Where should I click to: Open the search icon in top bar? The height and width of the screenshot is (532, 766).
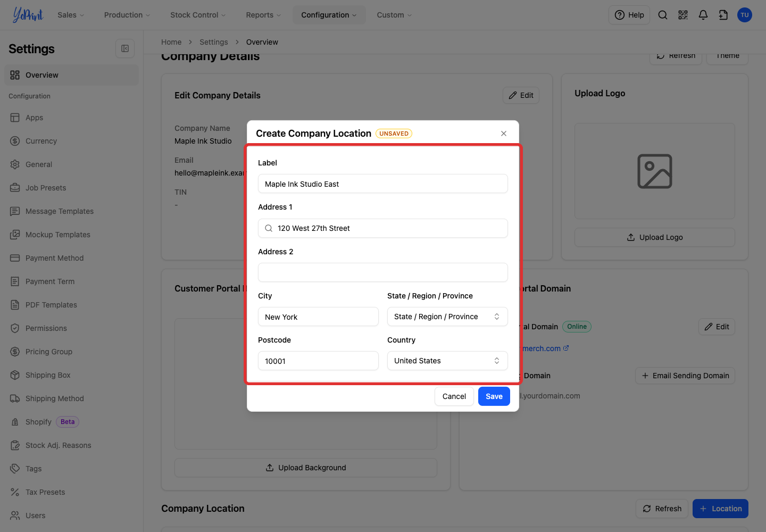pyautogui.click(x=663, y=15)
